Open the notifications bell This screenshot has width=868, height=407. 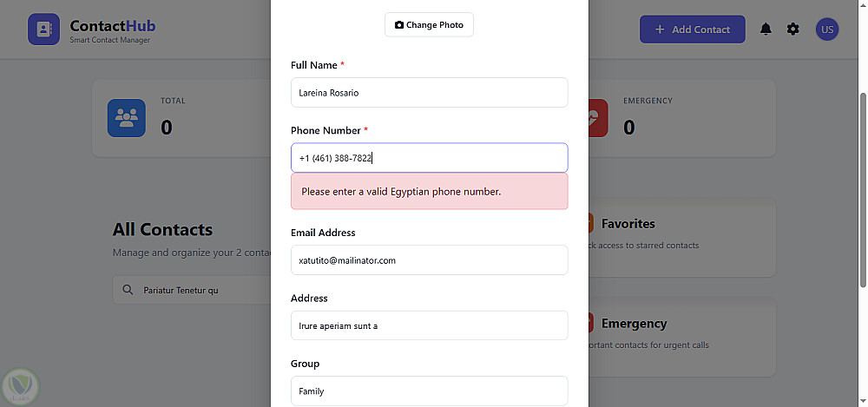point(766,30)
